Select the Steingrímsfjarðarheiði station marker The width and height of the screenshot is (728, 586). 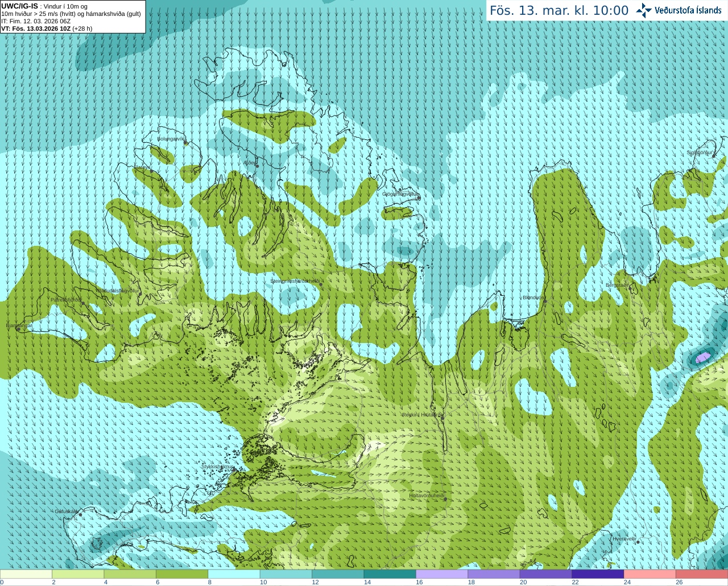point(321,284)
